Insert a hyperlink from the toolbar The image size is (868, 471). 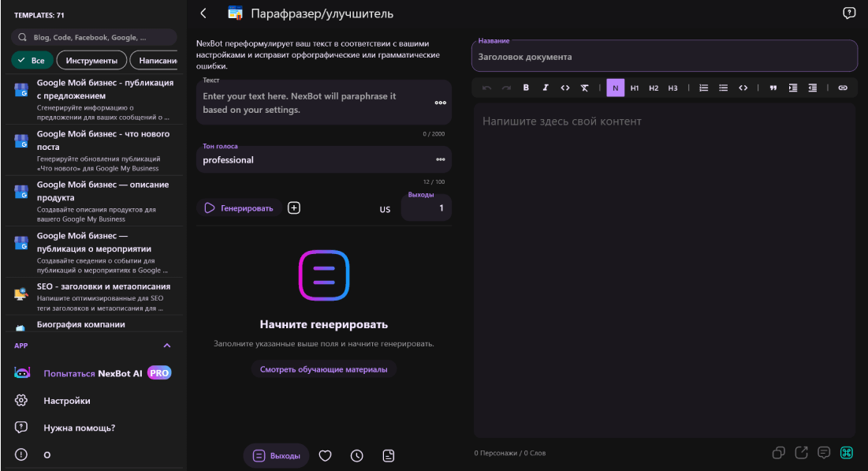click(x=843, y=88)
